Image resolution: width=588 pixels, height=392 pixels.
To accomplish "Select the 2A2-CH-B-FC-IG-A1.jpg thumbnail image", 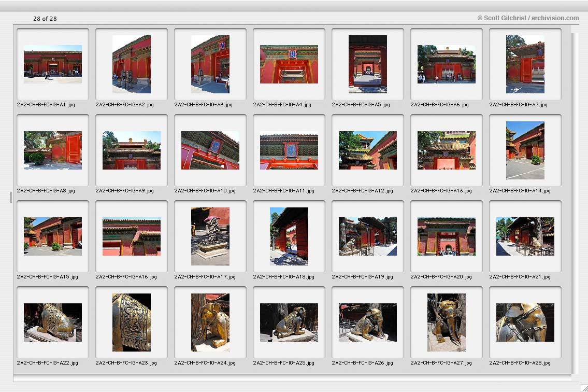I will click(53, 64).
